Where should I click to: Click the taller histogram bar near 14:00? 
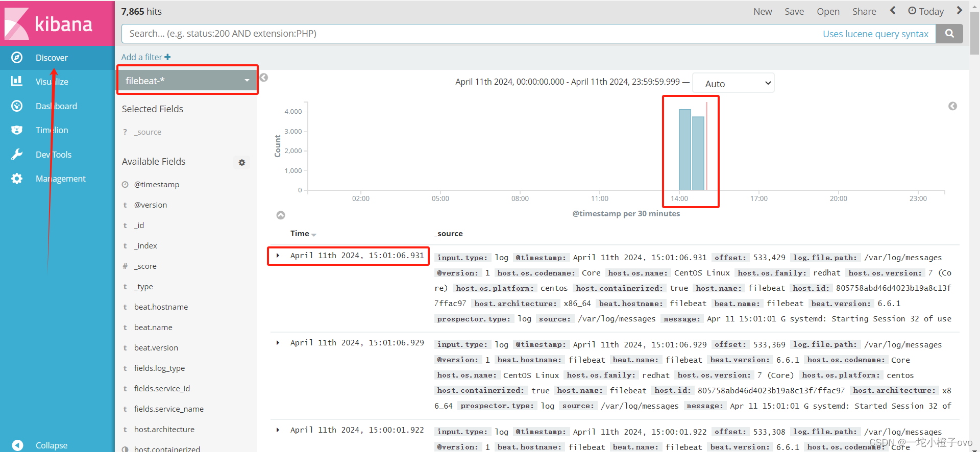pos(685,149)
